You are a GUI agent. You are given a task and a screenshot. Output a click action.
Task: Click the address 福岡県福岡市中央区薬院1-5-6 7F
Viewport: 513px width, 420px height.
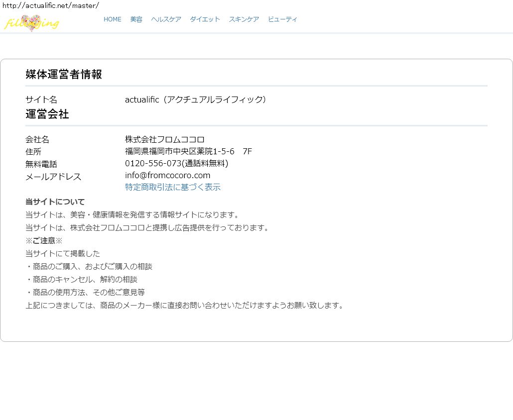pos(188,151)
